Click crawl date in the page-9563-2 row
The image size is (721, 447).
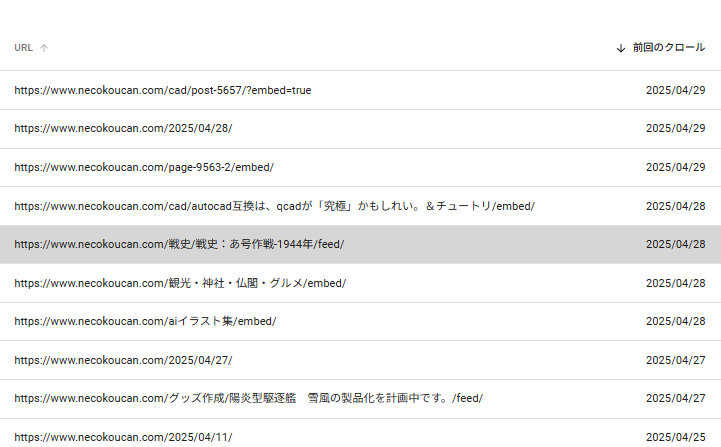675,167
